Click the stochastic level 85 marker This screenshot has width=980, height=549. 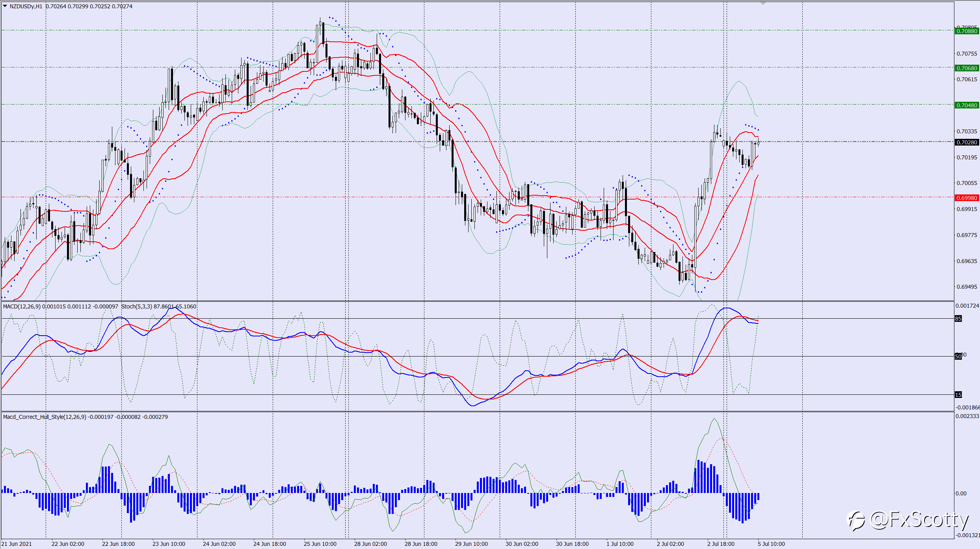(958, 319)
